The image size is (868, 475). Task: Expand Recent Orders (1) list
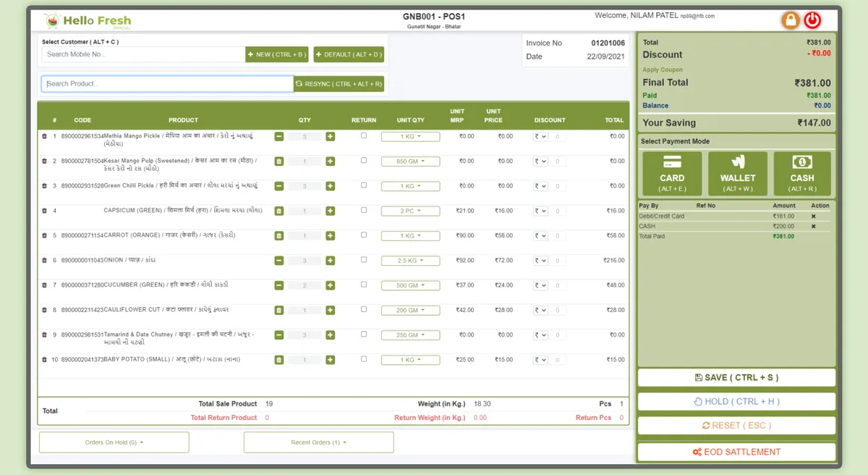click(319, 442)
